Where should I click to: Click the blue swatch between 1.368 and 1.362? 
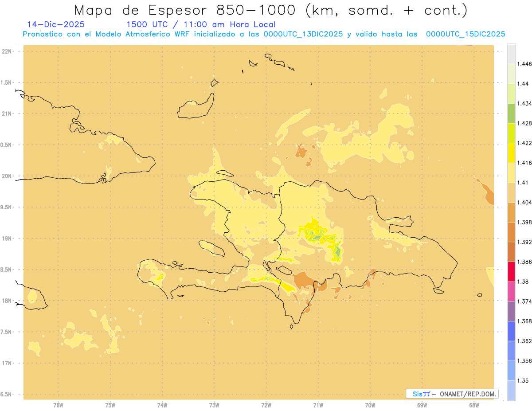[x=511, y=331]
